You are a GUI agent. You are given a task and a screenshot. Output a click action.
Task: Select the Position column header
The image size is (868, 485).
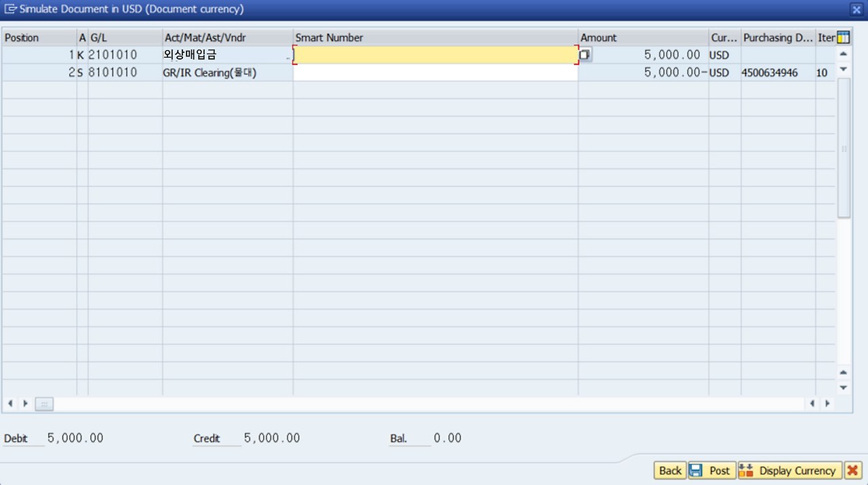(39, 38)
